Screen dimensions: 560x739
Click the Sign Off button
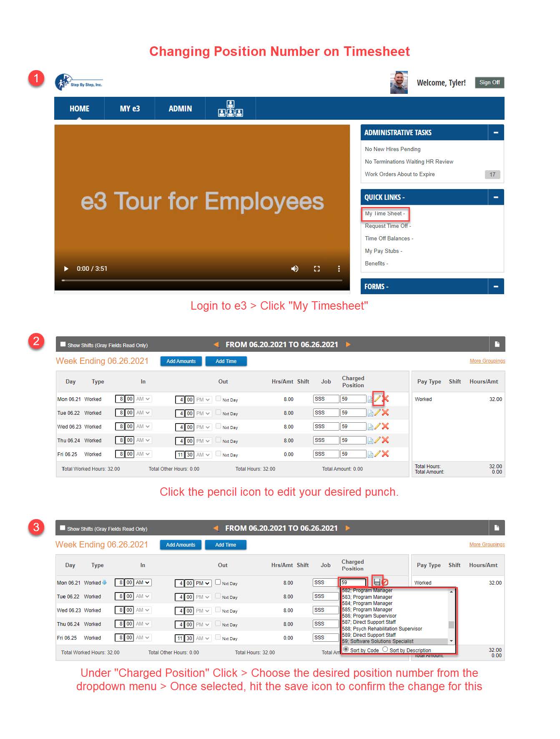pos(490,83)
